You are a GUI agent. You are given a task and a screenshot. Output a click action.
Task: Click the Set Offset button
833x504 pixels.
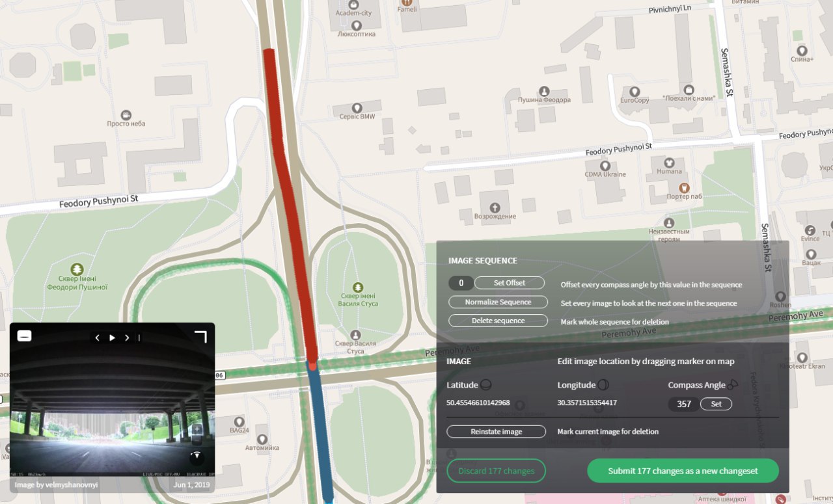(x=509, y=283)
